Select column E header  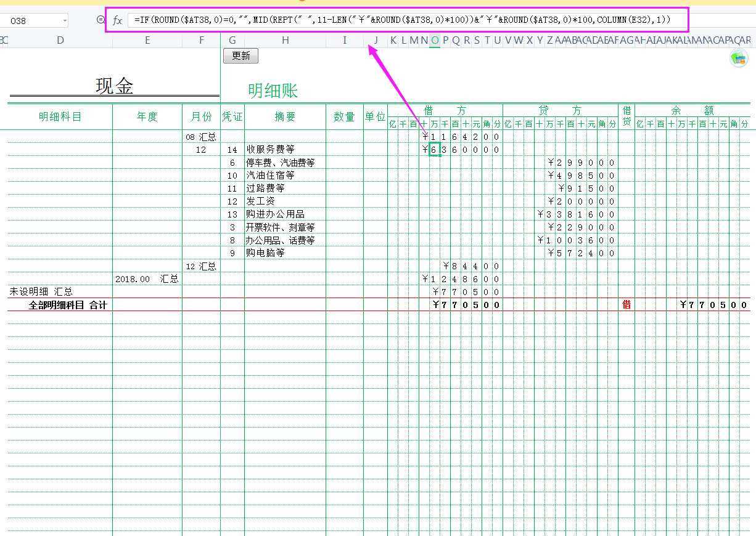click(147, 41)
